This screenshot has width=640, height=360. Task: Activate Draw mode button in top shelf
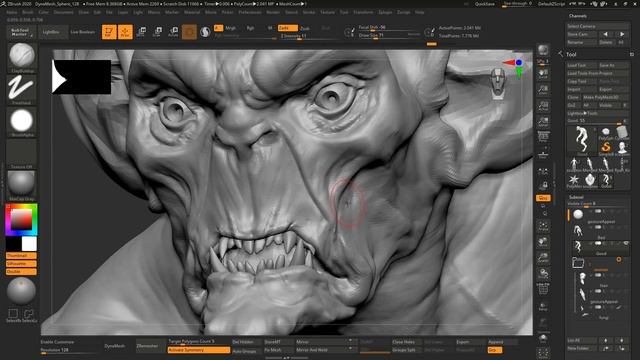coord(125,32)
